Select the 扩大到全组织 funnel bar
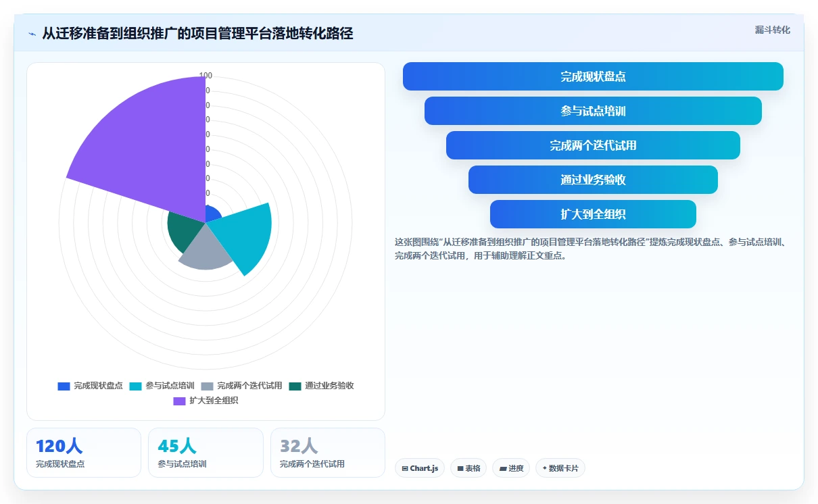 (x=593, y=214)
